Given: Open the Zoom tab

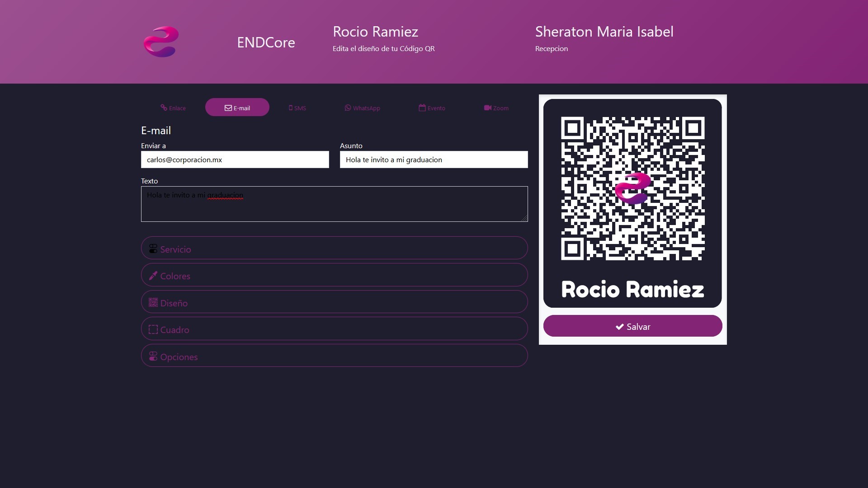Looking at the screenshot, I should [496, 108].
